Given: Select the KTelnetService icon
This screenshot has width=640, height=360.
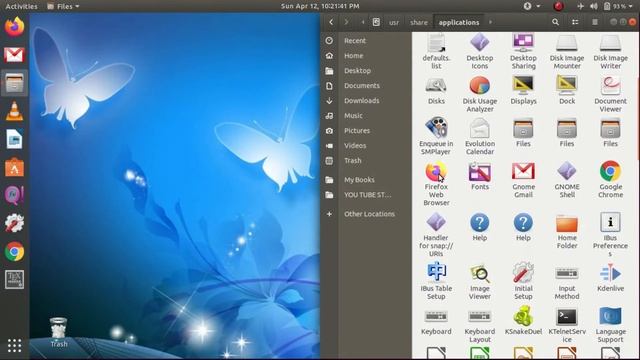Looking at the screenshot, I should tap(567, 317).
